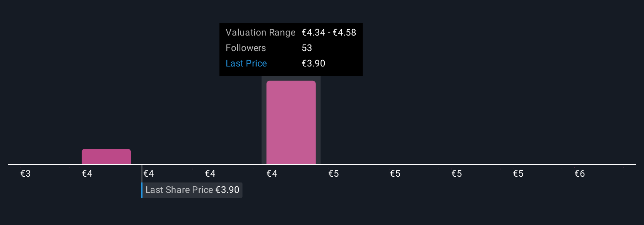Click the €3 axis label
Viewport: 644px width, 225px height.
pos(26,174)
